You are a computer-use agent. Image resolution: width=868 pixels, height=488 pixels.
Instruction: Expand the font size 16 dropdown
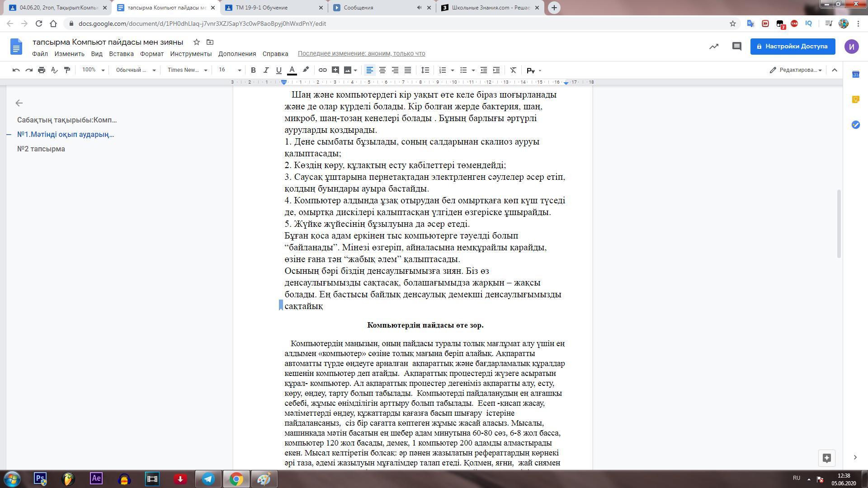pyautogui.click(x=230, y=70)
